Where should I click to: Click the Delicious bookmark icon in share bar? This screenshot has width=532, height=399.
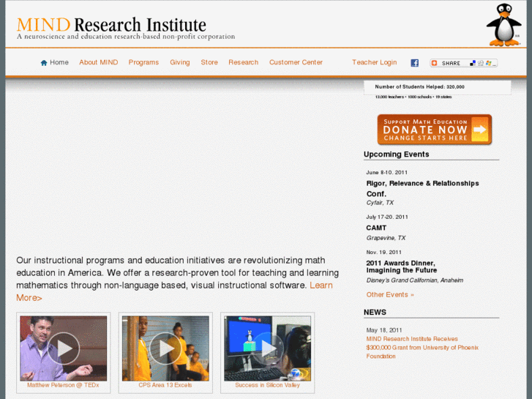473,63
